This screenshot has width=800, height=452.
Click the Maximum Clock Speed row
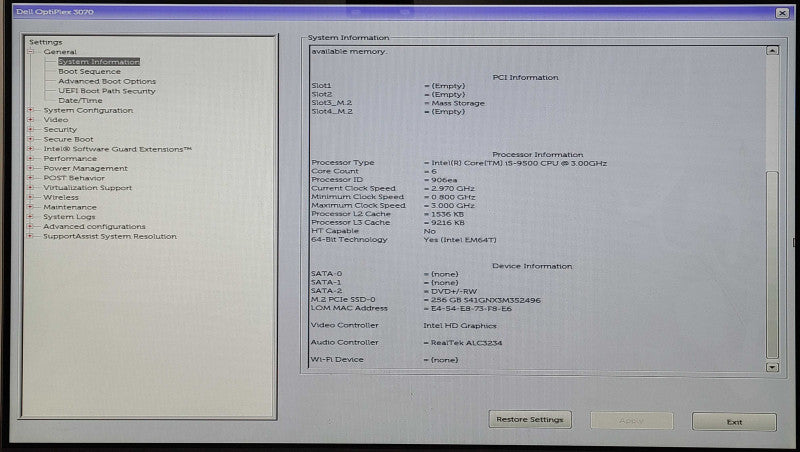[393, 206]
